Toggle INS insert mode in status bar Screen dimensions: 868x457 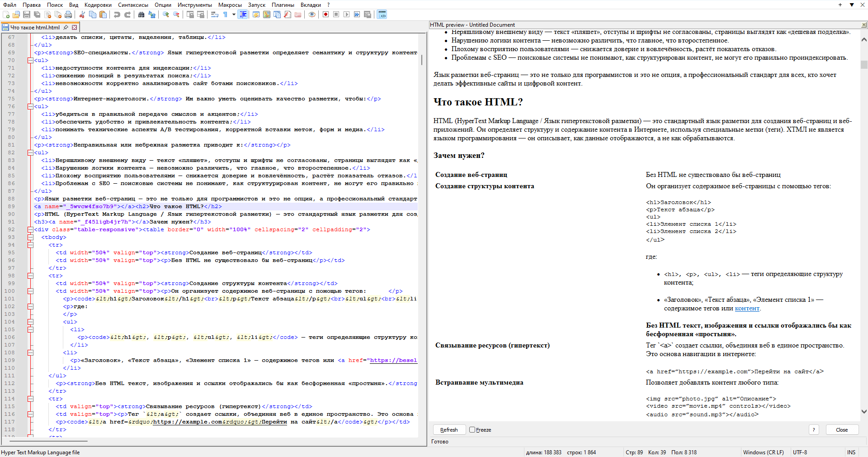click(x=851, y=452)
